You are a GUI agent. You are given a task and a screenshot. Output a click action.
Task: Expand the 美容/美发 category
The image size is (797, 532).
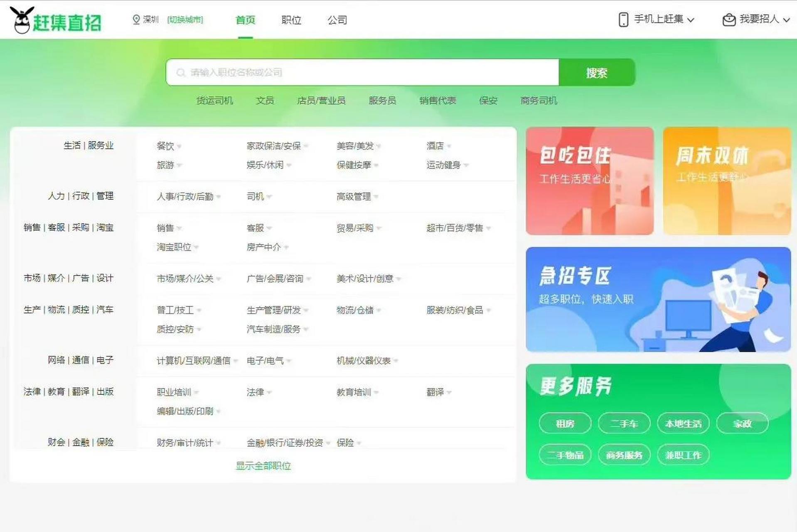359,146
